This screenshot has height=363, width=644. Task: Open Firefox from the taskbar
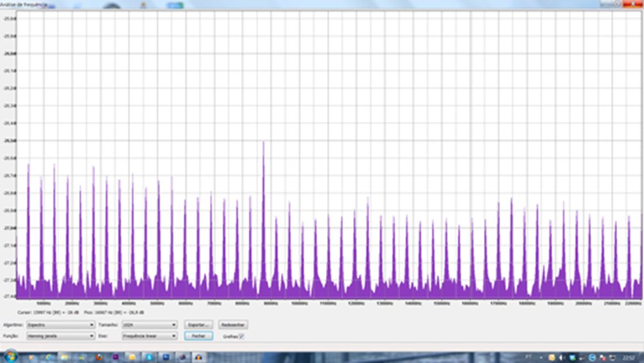pos(99,357)
